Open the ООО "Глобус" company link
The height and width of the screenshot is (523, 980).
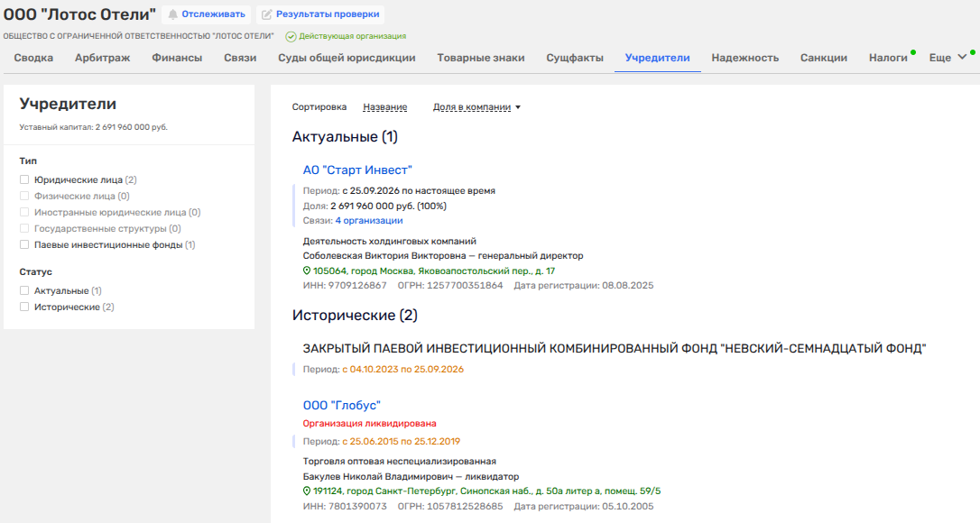point(342,406)
